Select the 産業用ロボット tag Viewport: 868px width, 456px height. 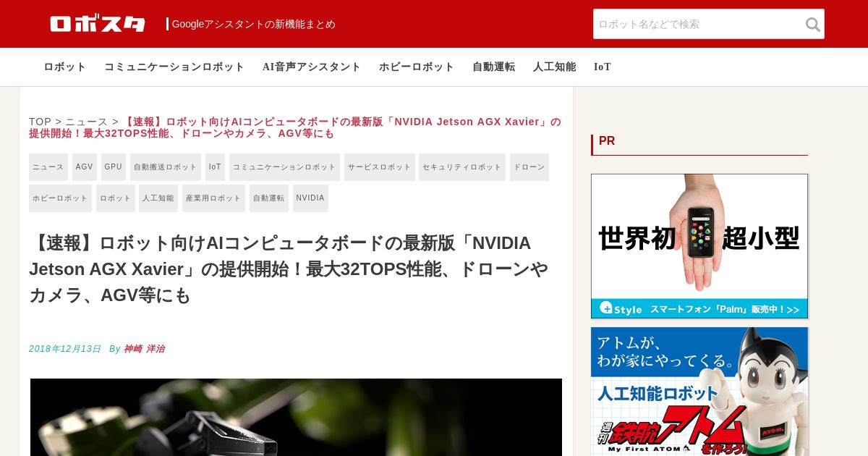213,198
